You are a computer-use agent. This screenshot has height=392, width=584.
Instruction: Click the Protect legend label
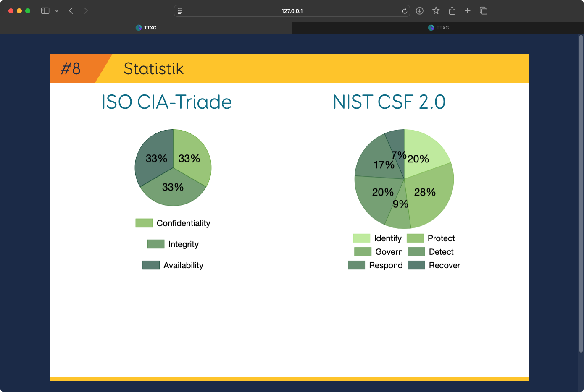click(441, 238)
